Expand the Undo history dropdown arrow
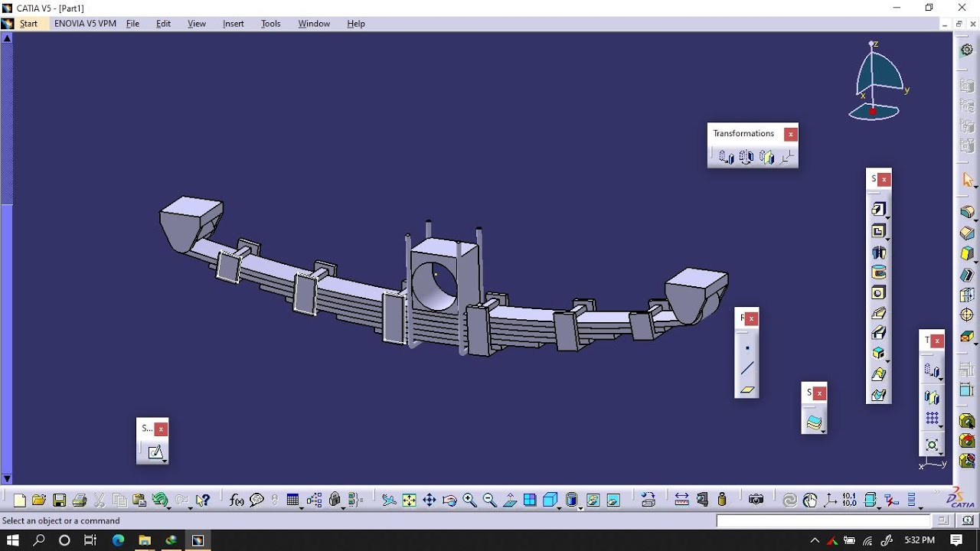 tap(169, 507)
